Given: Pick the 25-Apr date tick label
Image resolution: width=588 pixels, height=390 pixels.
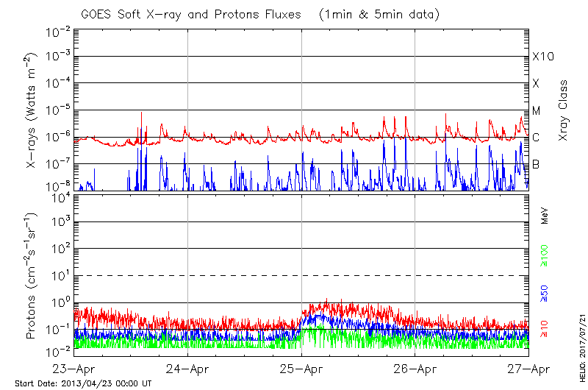Looking at the screenshot, I should tap(301, 369).
